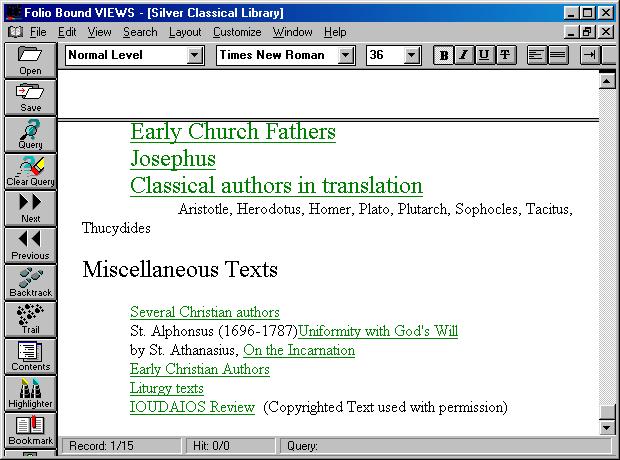Viewport: 620px width, 460px height.
Task: Click the Folio Views title bar icon
Action: coord(13,13)
